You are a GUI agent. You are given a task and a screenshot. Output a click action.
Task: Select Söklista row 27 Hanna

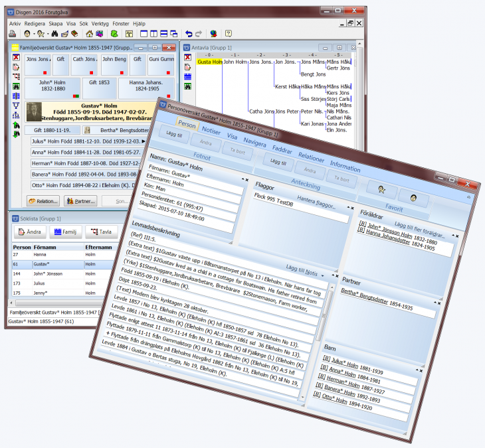[62, 255]
